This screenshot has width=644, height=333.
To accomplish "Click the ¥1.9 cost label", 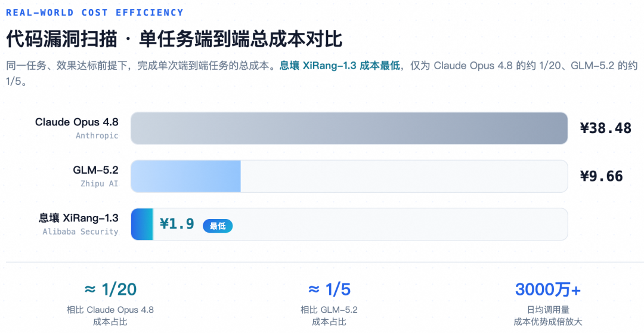I will coord(177,224).
